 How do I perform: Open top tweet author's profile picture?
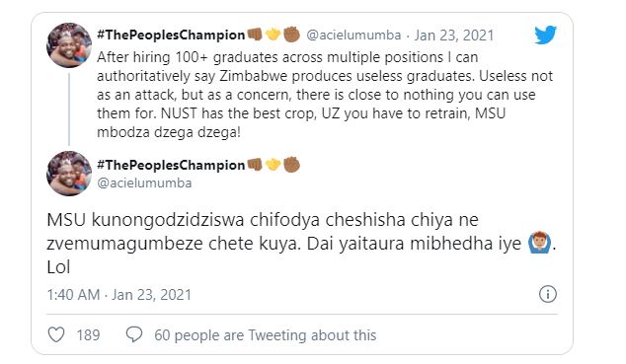(69, 44)
